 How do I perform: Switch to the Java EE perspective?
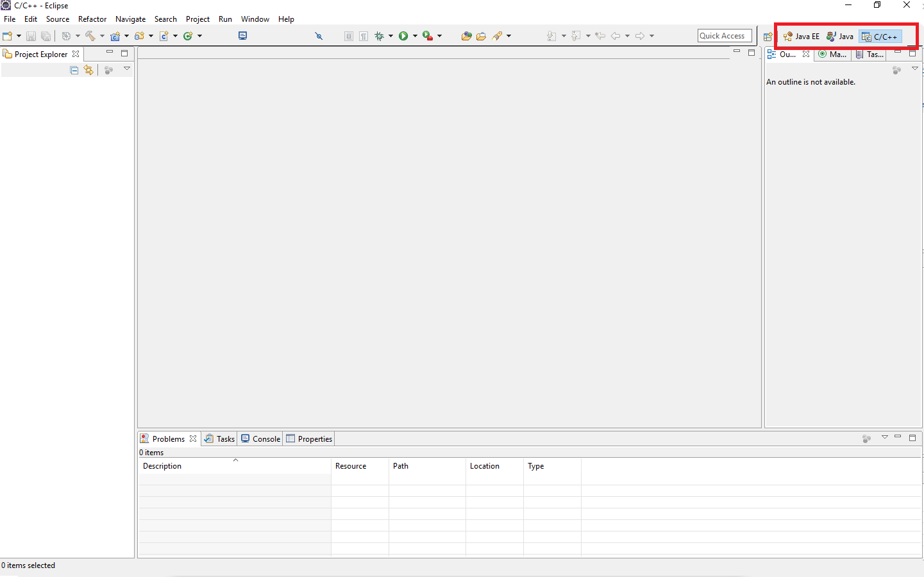point(802,37)
